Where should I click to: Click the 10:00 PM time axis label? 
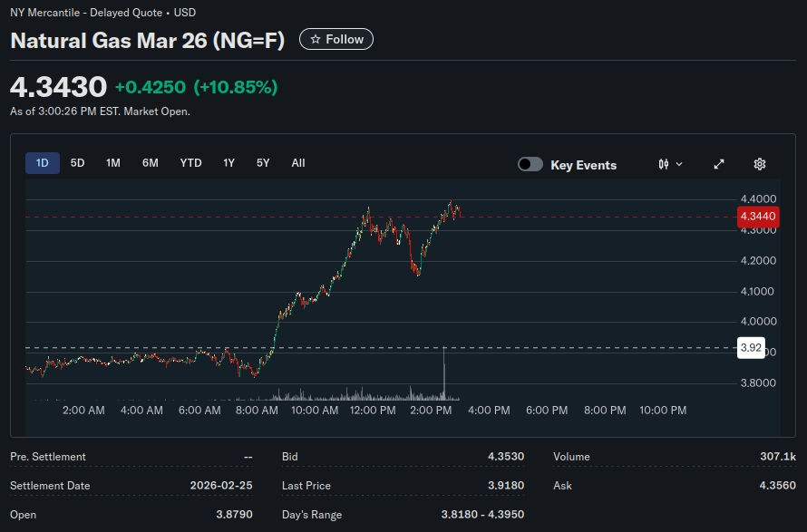pos(663,411)
